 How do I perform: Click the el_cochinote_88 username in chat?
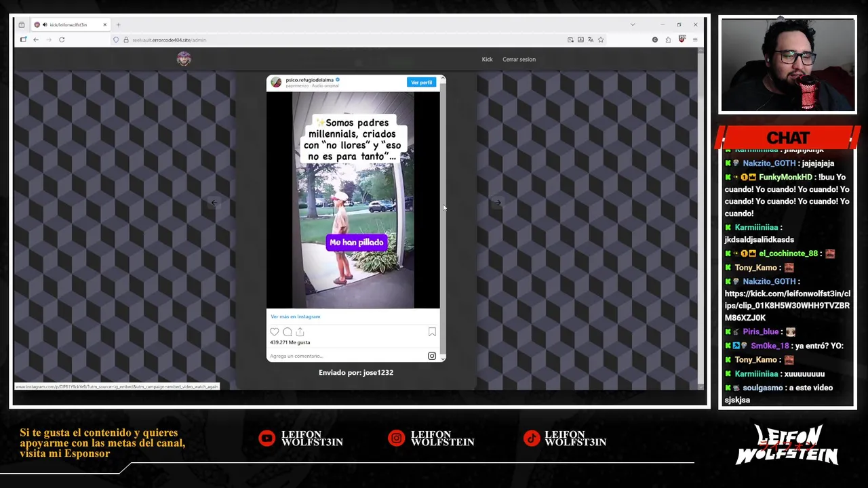788,253
